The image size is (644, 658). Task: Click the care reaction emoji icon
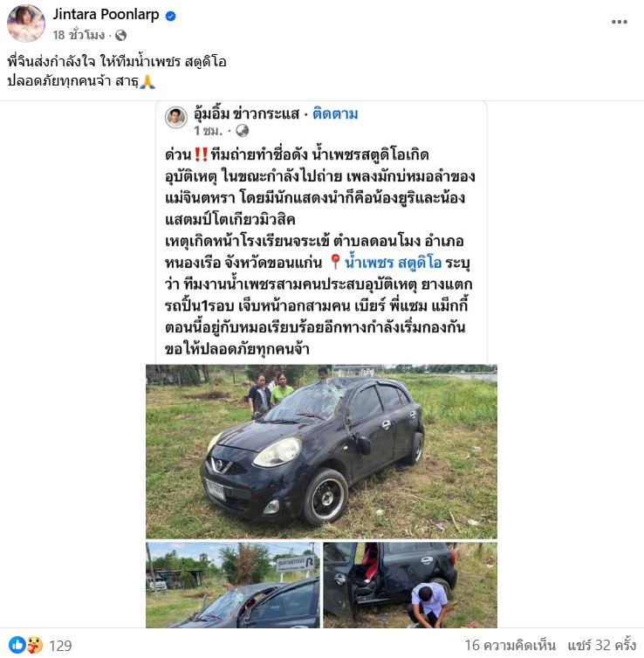(34, 645)
